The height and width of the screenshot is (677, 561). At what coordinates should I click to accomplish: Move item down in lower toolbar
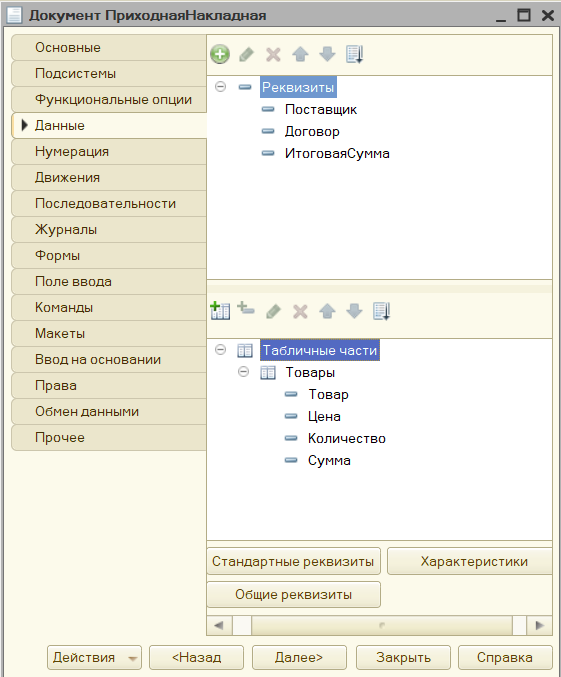pos(355,311)
